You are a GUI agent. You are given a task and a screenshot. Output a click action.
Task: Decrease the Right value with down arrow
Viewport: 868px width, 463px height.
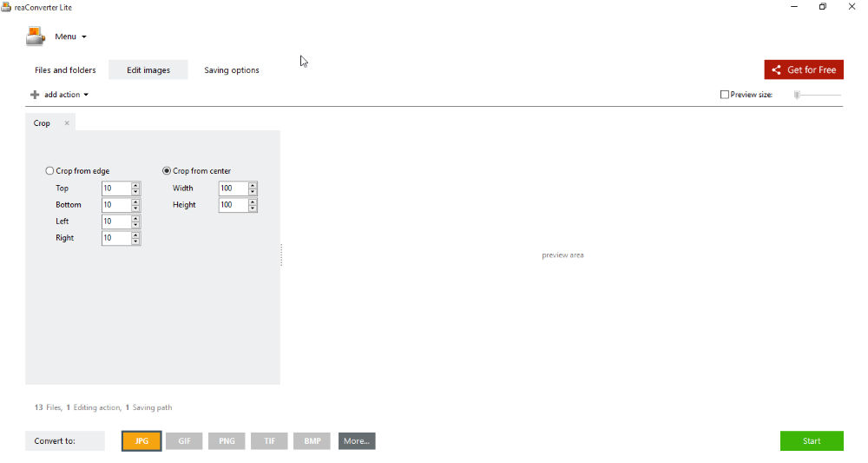pos(135,241)
